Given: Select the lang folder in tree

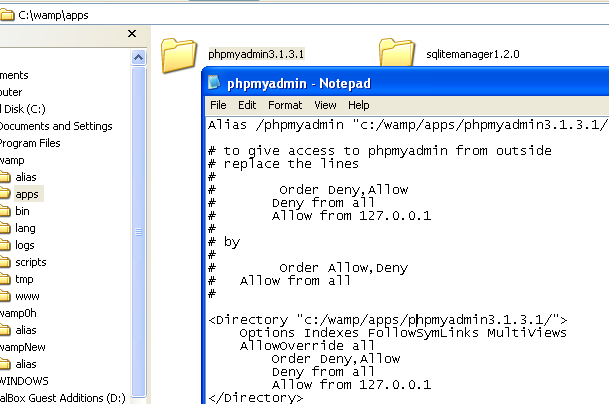Looking at the screenshot, I should 25,228.
